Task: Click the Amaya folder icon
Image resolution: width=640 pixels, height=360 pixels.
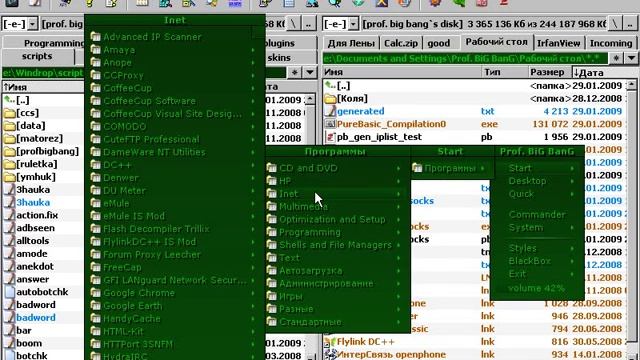Action: coord(96,50)
